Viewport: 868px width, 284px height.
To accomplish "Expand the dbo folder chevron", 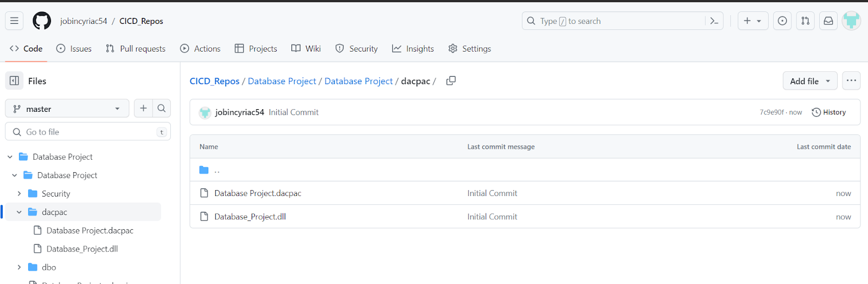I will 19,268.
